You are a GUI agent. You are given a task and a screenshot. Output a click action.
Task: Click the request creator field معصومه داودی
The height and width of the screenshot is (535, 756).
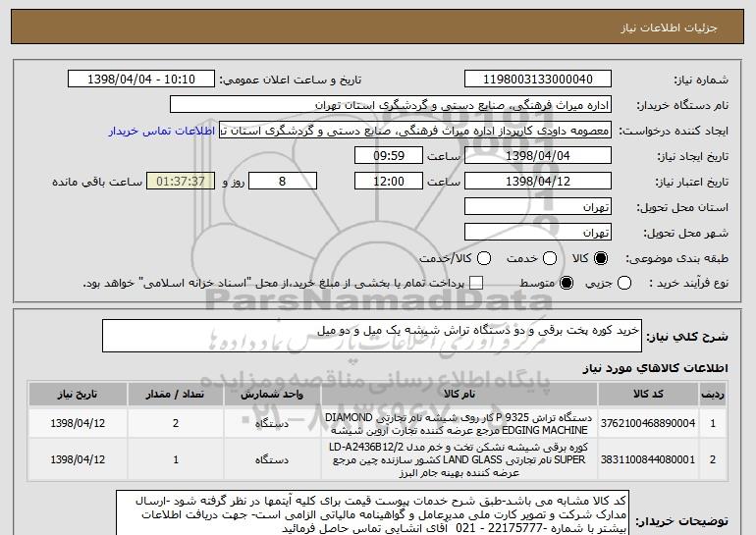click(415, 131)
